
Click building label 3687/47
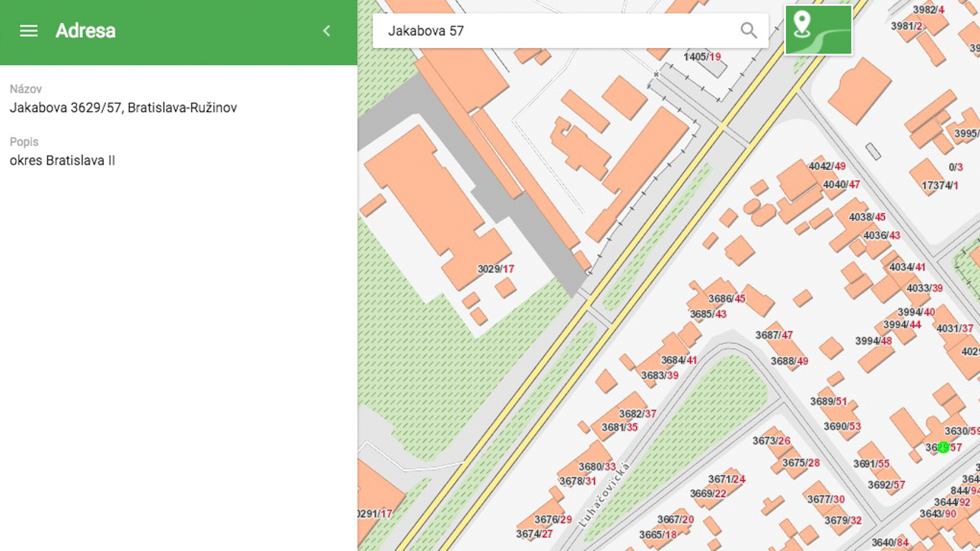[774, 335]
